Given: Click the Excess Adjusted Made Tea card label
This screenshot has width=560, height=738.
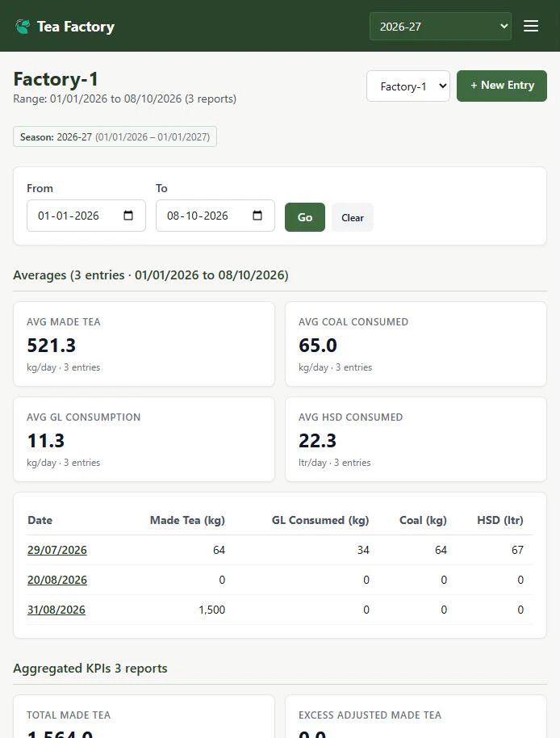Looking at the screenshot, I should coord(370,715).
